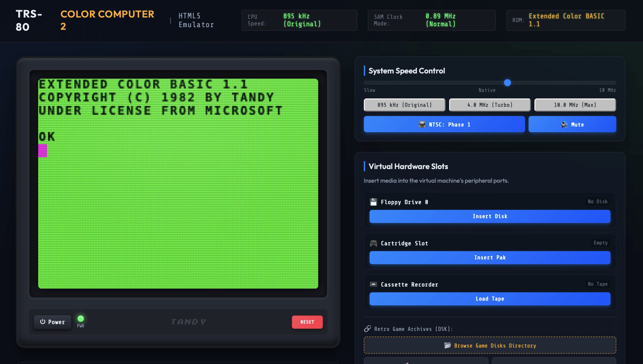643x364 pixels.
Task: Click the 'HTML5 Emulator' subtitle
Action: [x=196, y=20]
